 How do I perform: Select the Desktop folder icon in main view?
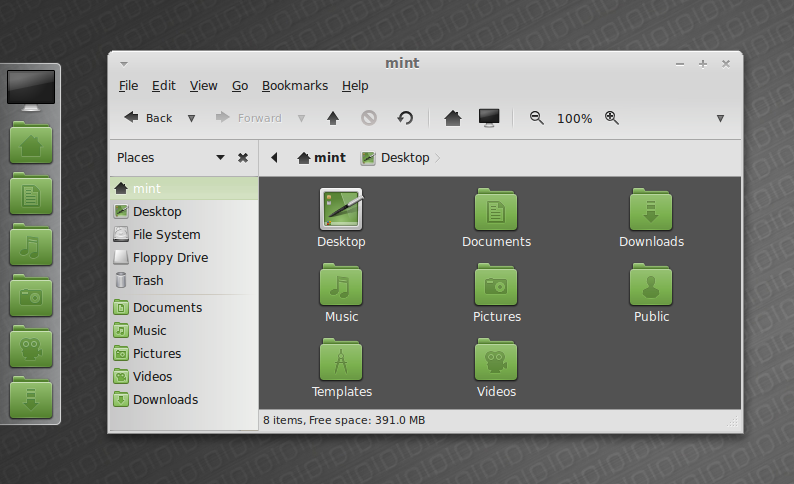pyautogui.click(x=341, y=209)
